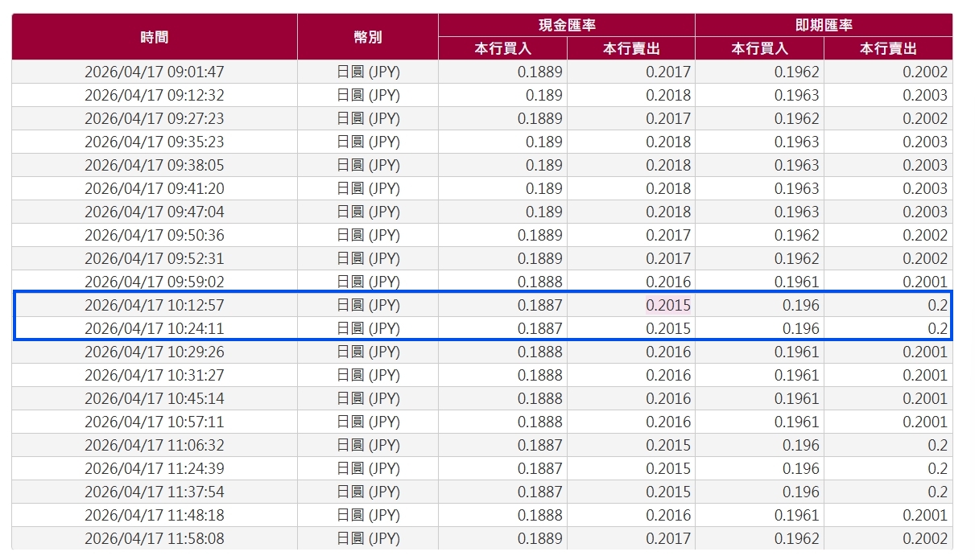Click cash sell 0.2016 in 10:29:26 row
The height and width of the screenshot is (560, 975).
[x=668, y=352]
